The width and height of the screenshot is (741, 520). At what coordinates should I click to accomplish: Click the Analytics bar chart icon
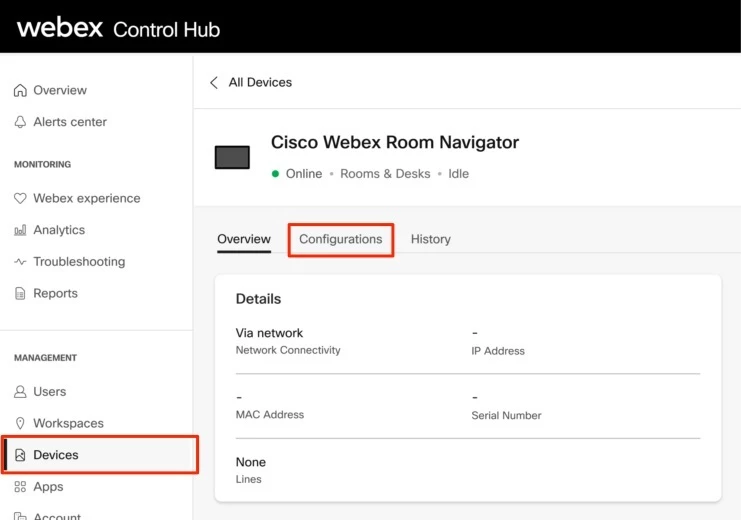20,230
